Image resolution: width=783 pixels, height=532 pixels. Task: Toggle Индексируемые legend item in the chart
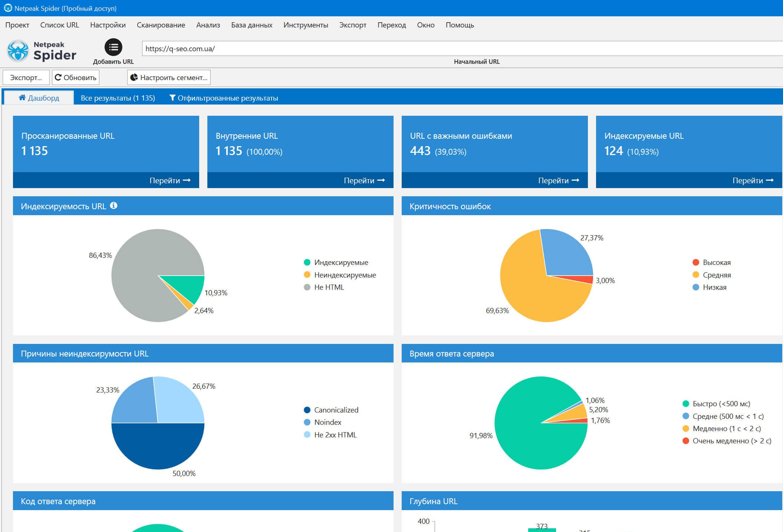pyautogui.click(x=336, y=262)
